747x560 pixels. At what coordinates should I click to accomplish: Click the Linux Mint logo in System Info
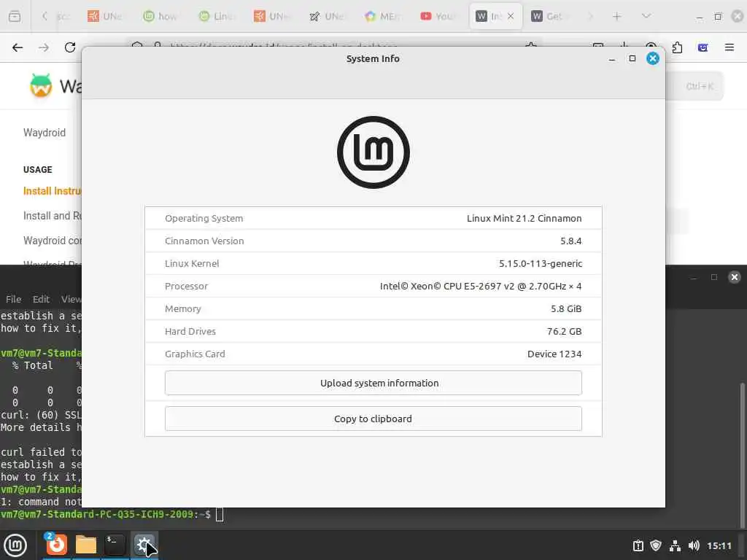[x=373, y=152]
